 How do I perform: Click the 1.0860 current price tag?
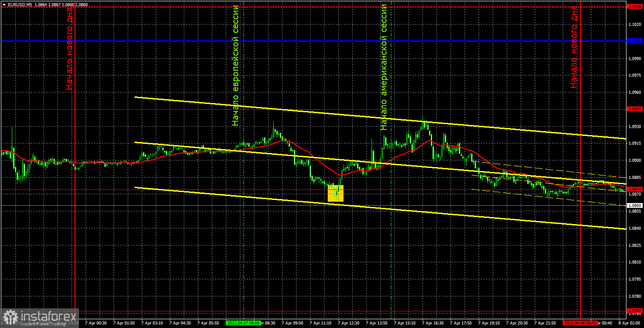(635, 205)
